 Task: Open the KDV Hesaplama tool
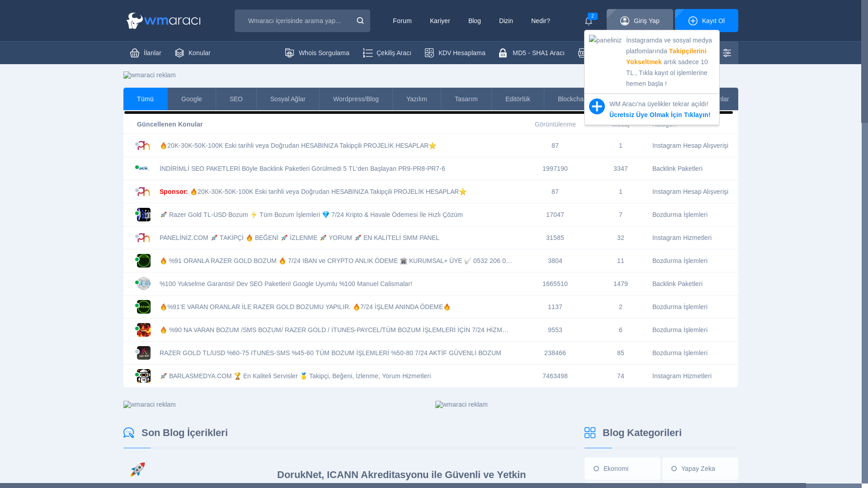click(x=455, y=53)
